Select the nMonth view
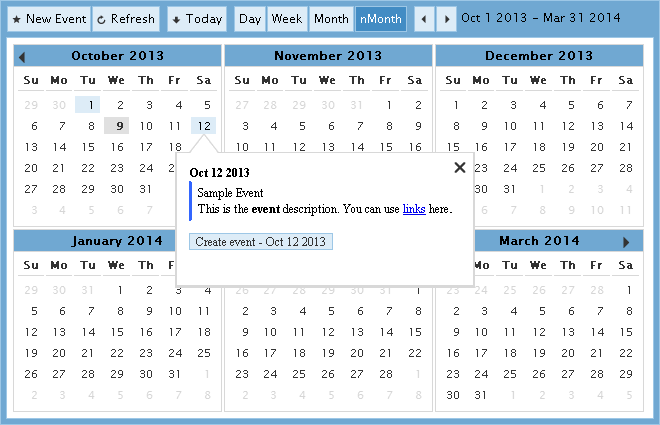The height and width of the screenshot is (425, 660). click(x=380, y=19)
